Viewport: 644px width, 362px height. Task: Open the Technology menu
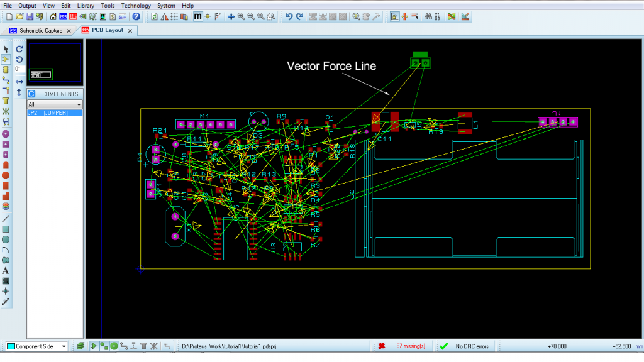[x=136, y=5]
